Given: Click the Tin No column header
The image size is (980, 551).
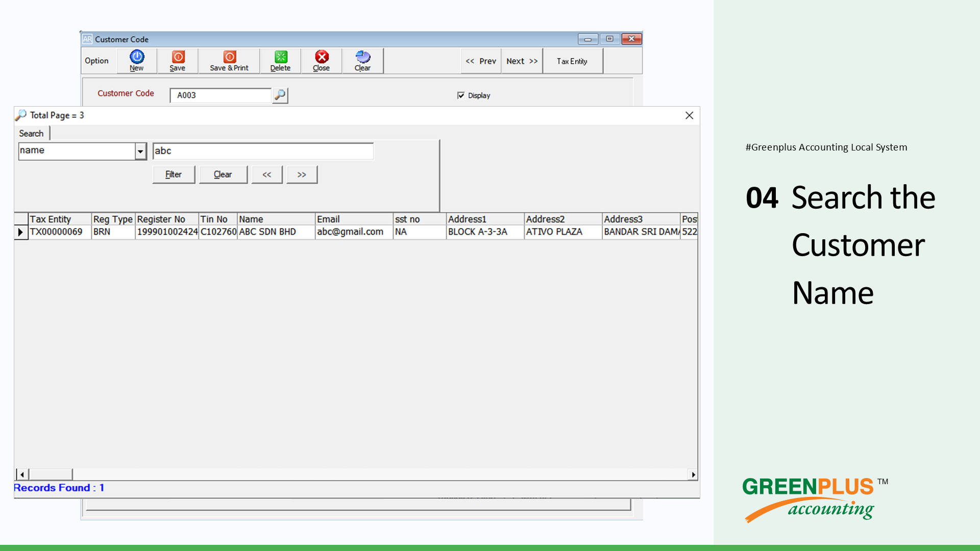Looking at the screenshot, I should pos(218,219).
